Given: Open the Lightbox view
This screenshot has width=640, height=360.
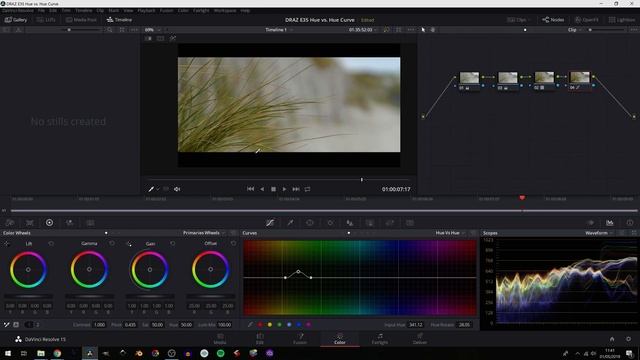Looking at the screenshot, I should (x=622, y=20).
